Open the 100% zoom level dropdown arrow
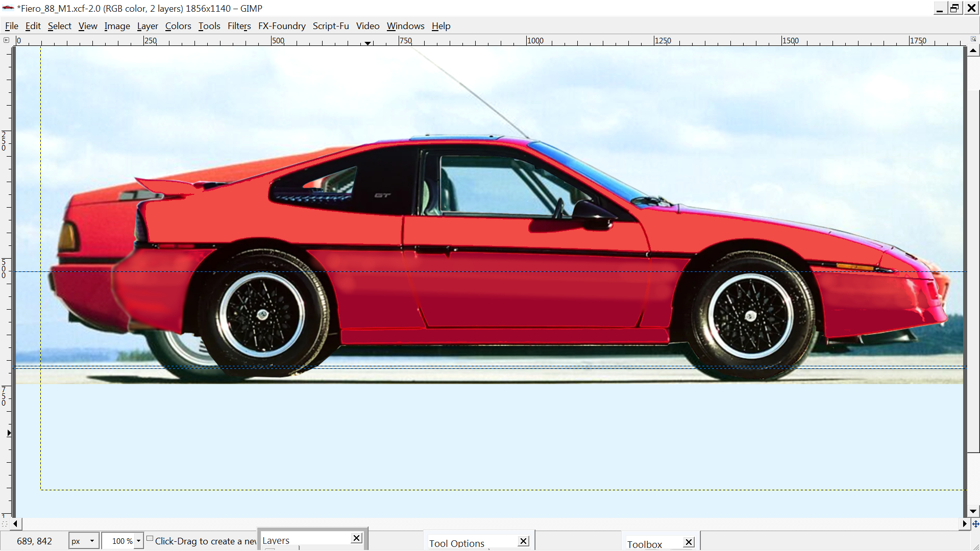The width and height of the screenshot is (980, 551). point(138,541)
